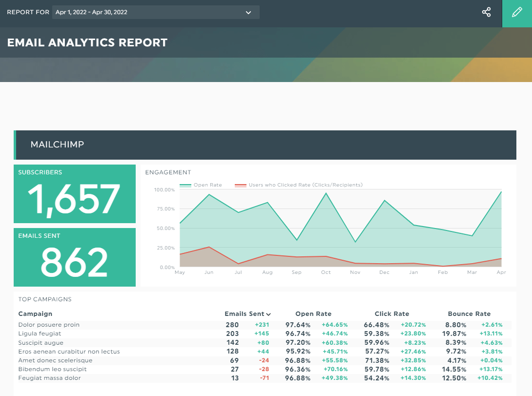Click the Emails Sent metric card
The width and height of the screenshot is (532, 396).
(x=74, y=257)
